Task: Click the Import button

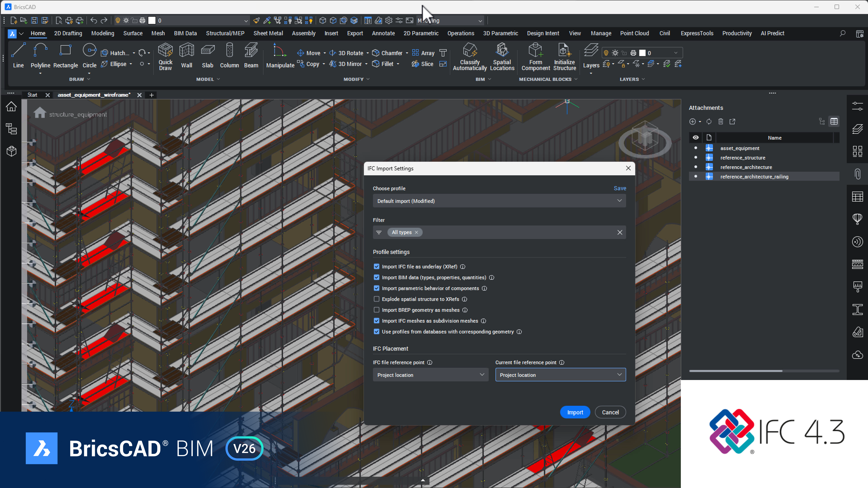Action: [x=575, y=412]
